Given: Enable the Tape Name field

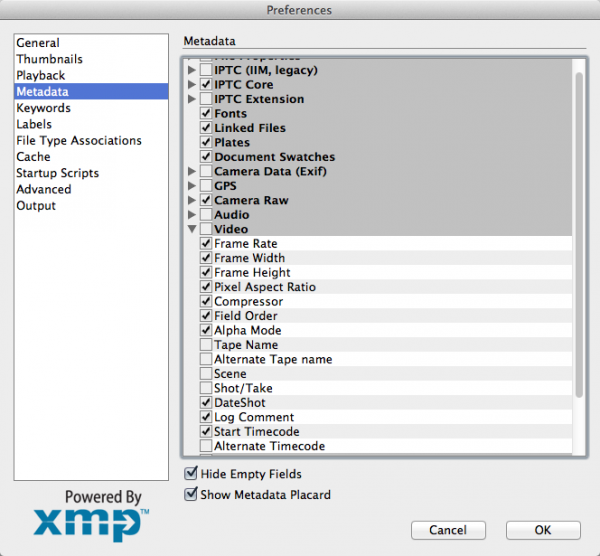Looking at the screenshot, I should tap(206, 345).
